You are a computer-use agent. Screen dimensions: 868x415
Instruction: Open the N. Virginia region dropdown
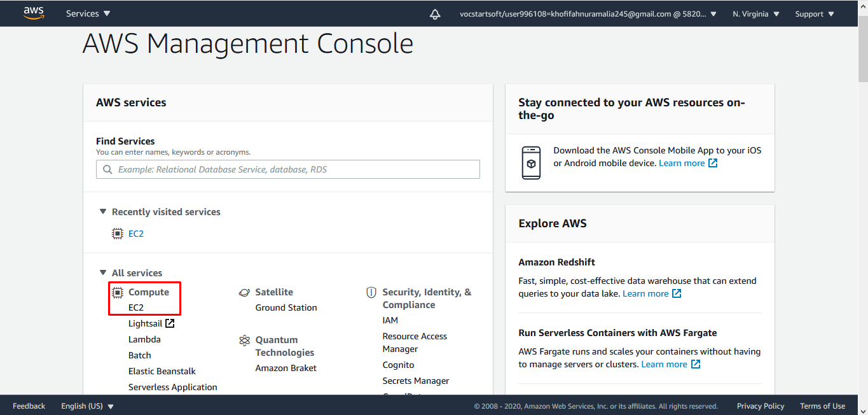tap(755, 14)
